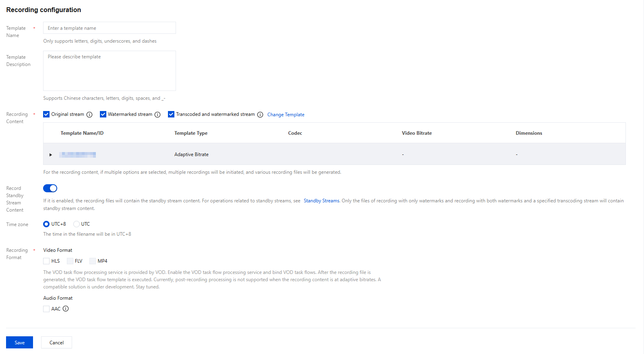
Task: Disable the Record Standby Stream Content switch
Action: [x=50, y=188]
